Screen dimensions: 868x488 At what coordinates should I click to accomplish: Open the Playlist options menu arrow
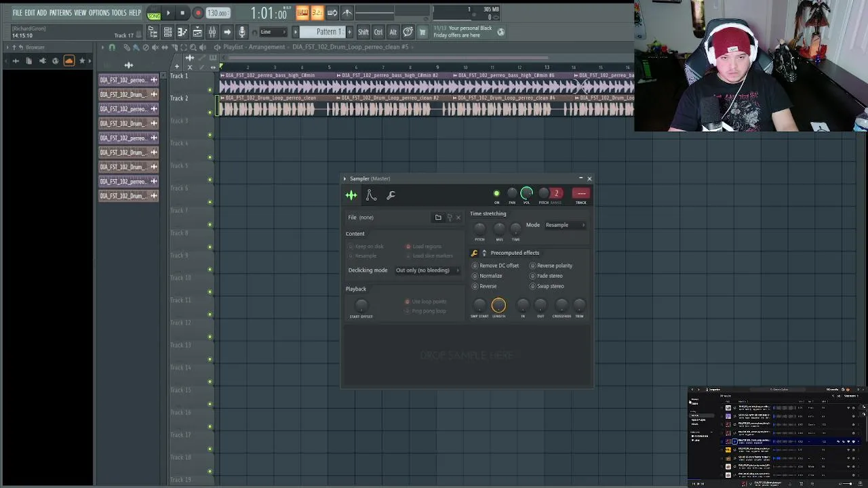coord(102,47)
